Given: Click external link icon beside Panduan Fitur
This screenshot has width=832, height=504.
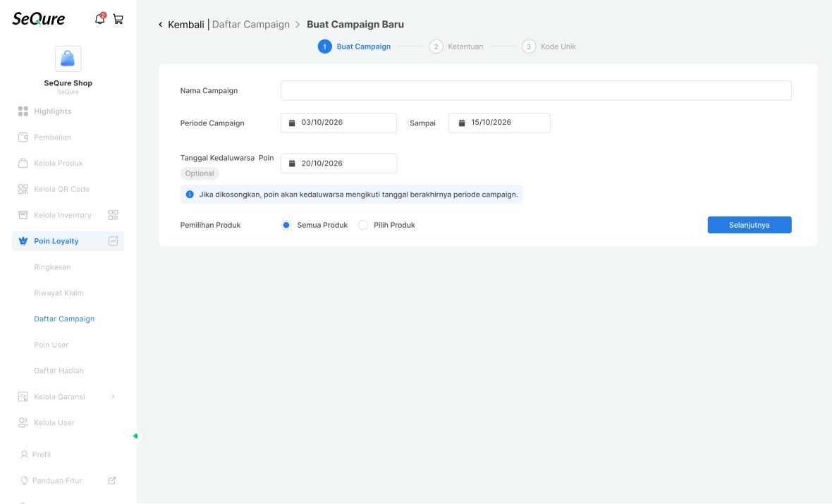Looking at the screenshot, I should (112, 481).
